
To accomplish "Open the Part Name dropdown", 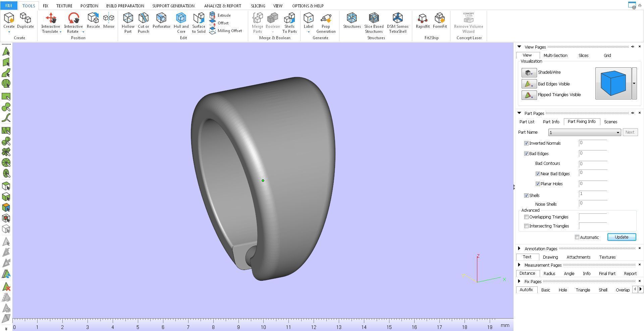I will (x=585, y=132).
